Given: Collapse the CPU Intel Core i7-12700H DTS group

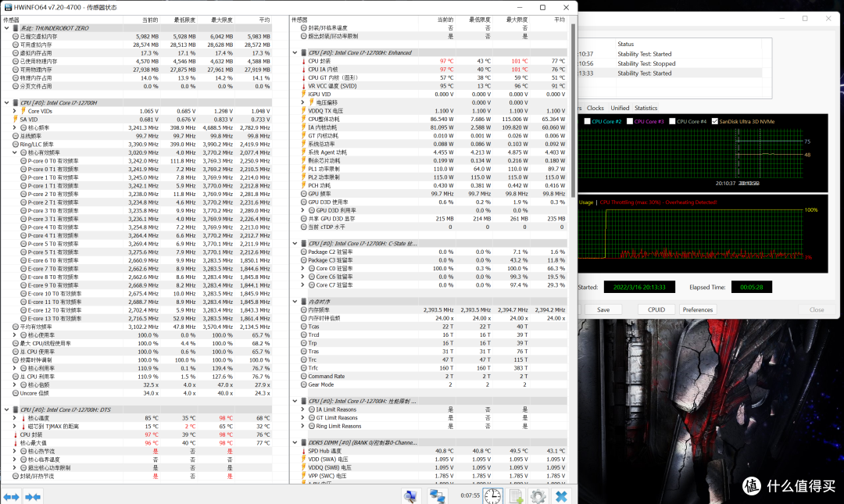Looking at the screenshot, I should click(5, 409).
